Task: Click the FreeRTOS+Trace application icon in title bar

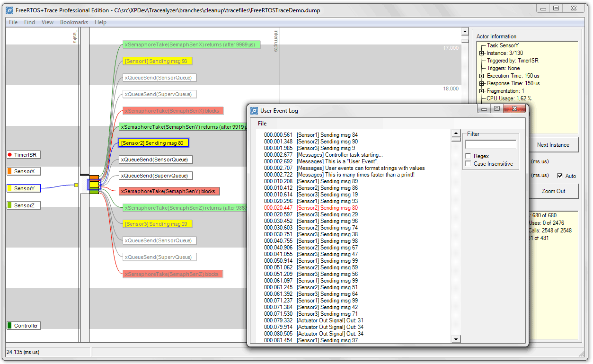Action: point(9,10)
